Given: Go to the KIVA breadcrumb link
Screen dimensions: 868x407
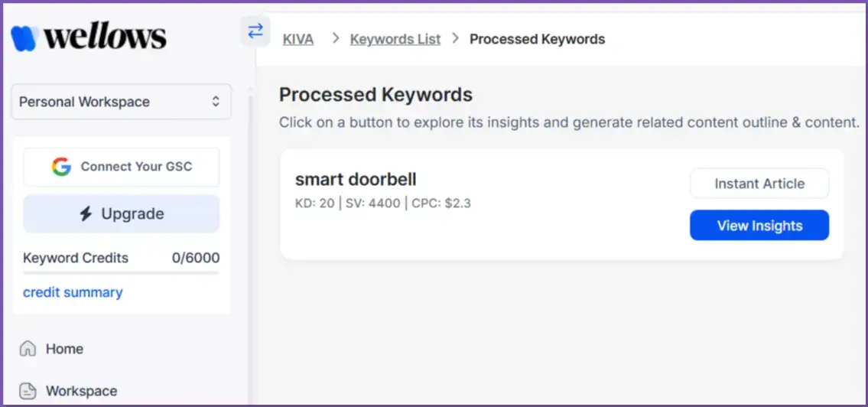Looking at the screenshot, I should coord(298,39).
